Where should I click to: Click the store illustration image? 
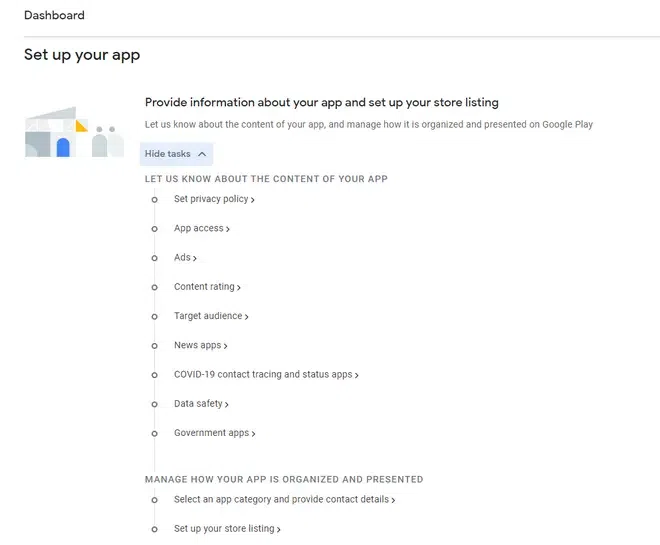tap(74, 132)
